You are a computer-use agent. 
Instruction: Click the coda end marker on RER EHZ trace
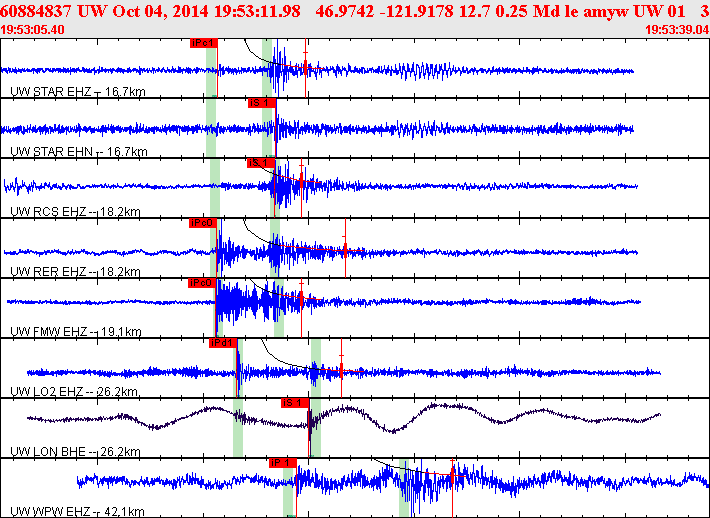pos(345,250)
